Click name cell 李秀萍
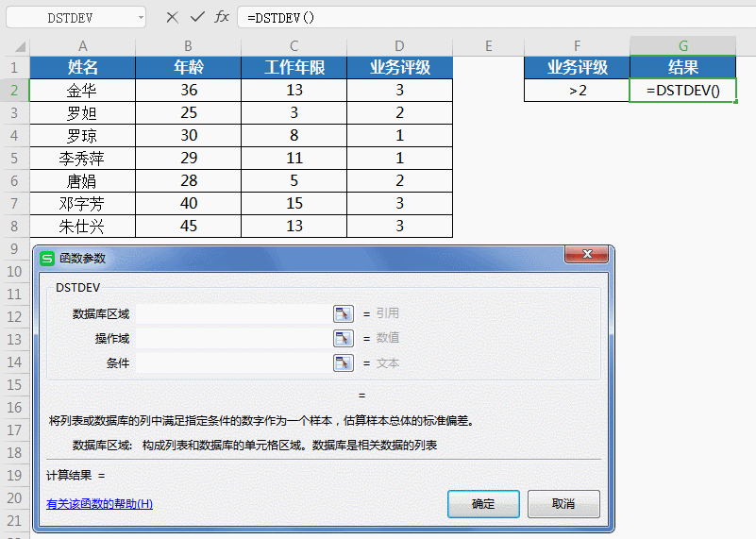 coord(82,159)
